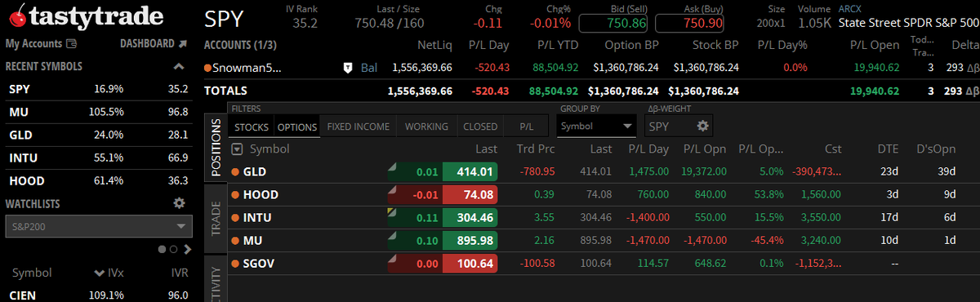Sort by the Cst column header

(x=832, y=149)
